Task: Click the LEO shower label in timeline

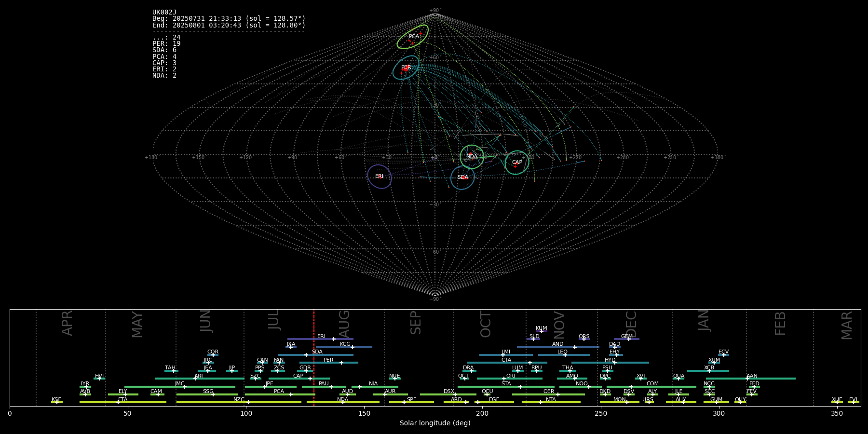Action: [563, 352]
